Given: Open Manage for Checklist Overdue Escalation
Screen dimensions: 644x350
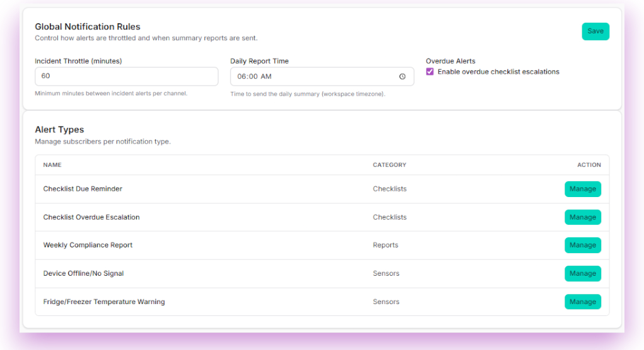Looking at the screenshot, I should click(x=582, y=217).
